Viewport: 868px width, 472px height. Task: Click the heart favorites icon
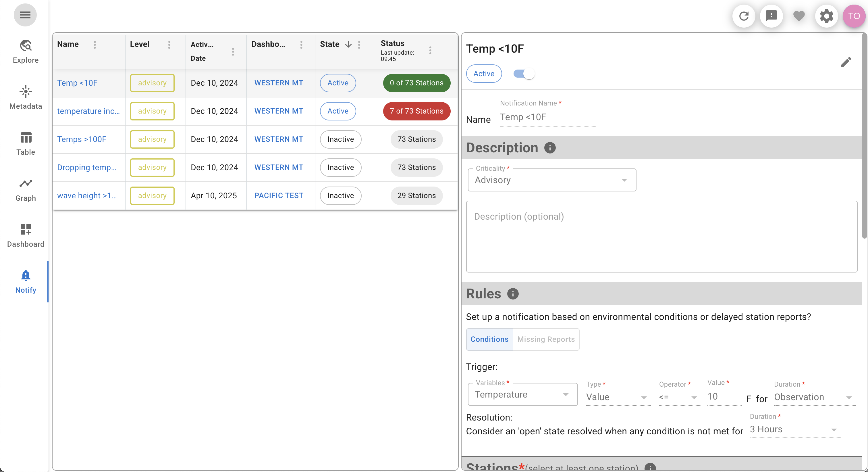(799, 16)
